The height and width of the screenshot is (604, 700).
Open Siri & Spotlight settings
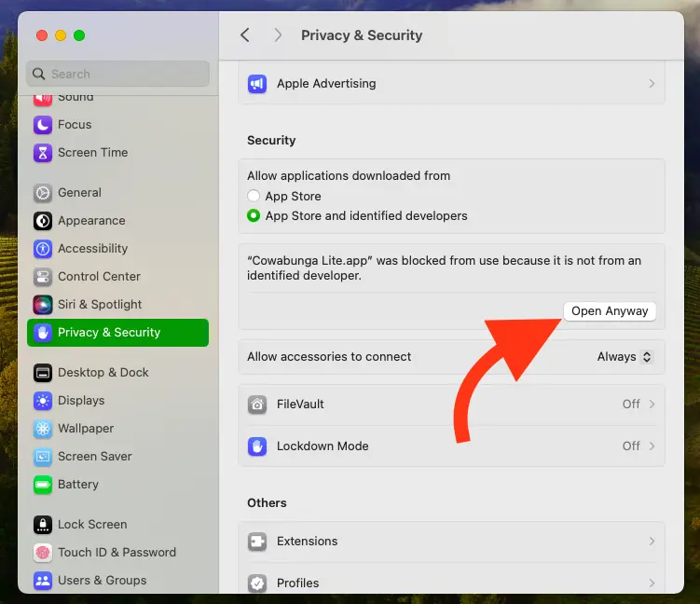click(x=117, y=305)
